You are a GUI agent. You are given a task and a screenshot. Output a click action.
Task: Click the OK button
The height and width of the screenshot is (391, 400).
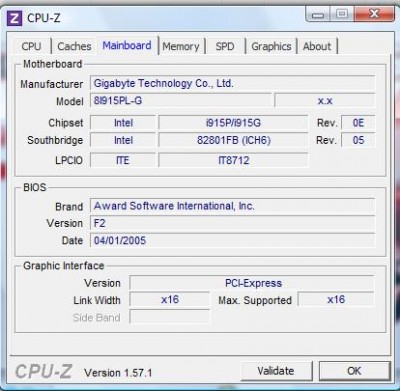click(x=354, y=371)
